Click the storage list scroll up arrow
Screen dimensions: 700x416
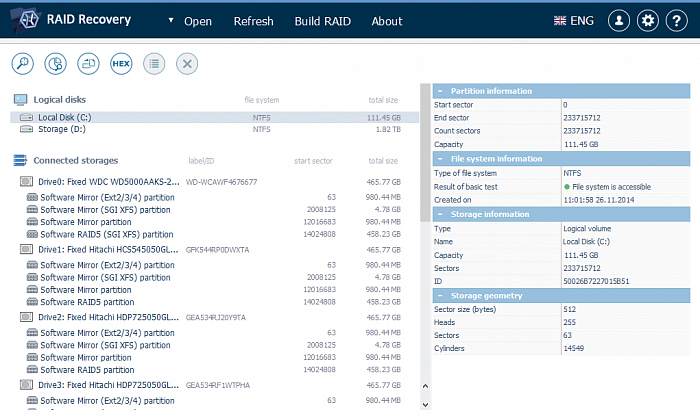pos(425,386)
